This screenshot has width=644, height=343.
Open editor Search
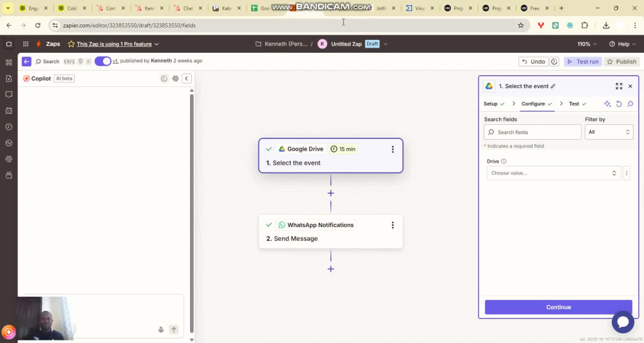pos(47,61)
